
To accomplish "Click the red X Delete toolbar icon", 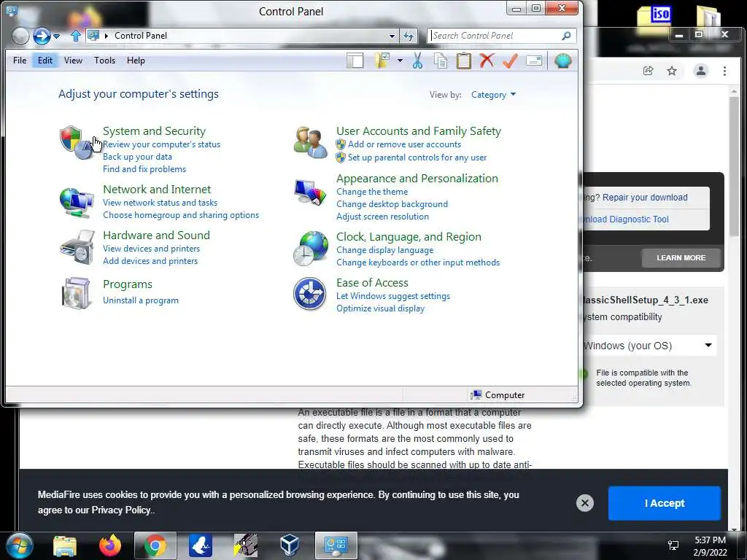I will pyautogui.click(x=487, y=61).
